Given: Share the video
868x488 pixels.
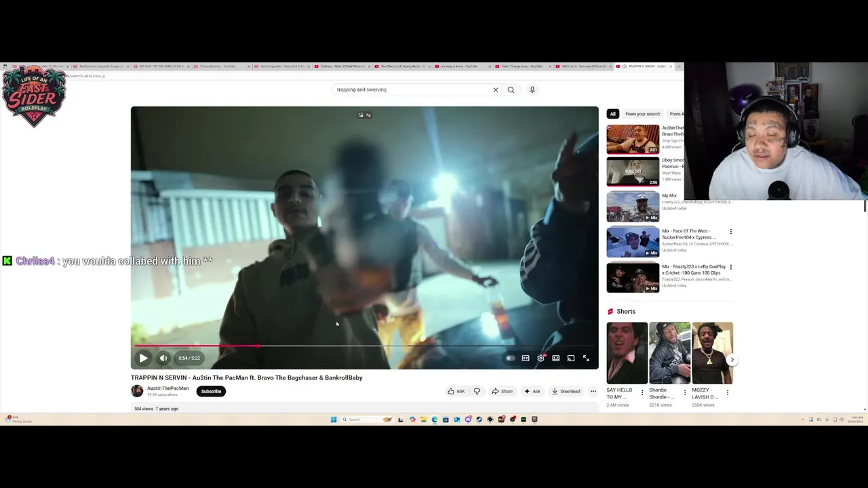Looking at the screenshot, I should coord(502,391).
